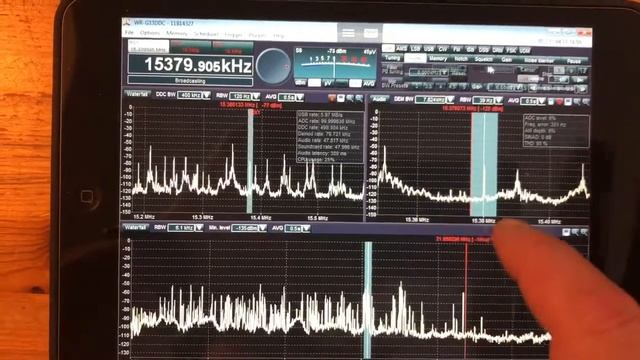Click second-to-last zoom icon in audio spectrum toolbar
The width and height of the screenshot is (640, 360).
(x=577, y=102)
